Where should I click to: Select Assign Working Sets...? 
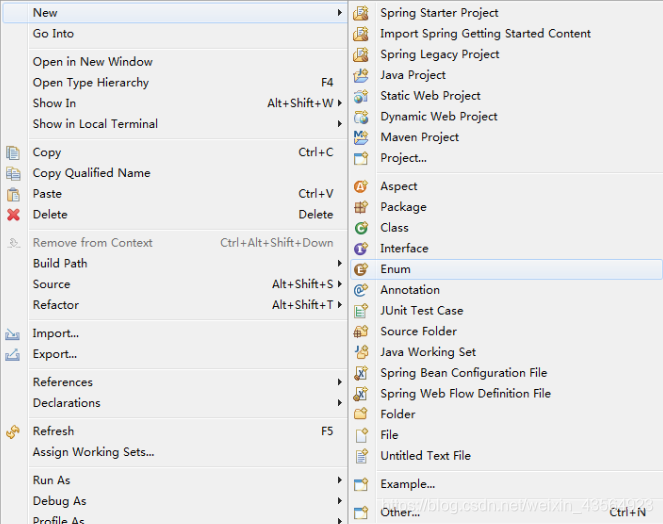tap(175, 452)
